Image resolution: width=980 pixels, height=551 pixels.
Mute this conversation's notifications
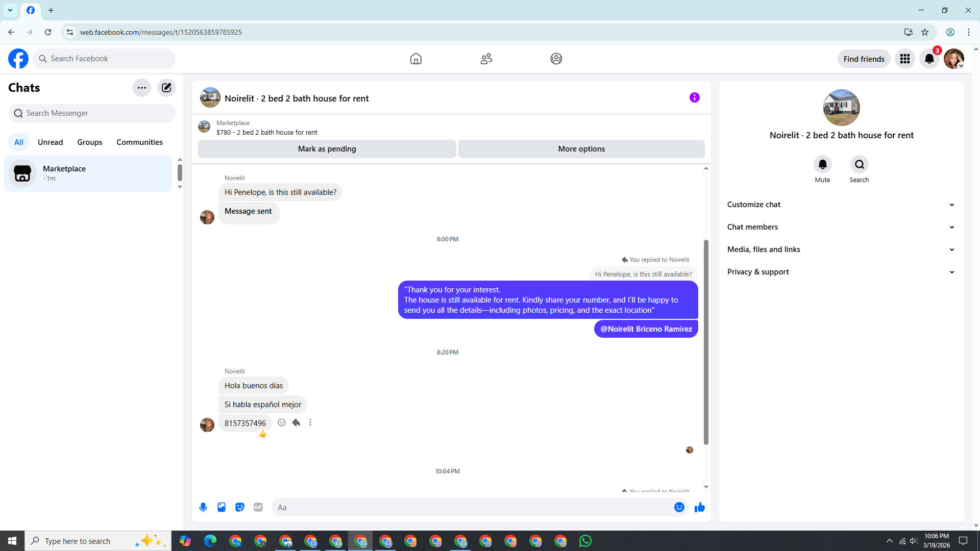click(x=822, y=164)
